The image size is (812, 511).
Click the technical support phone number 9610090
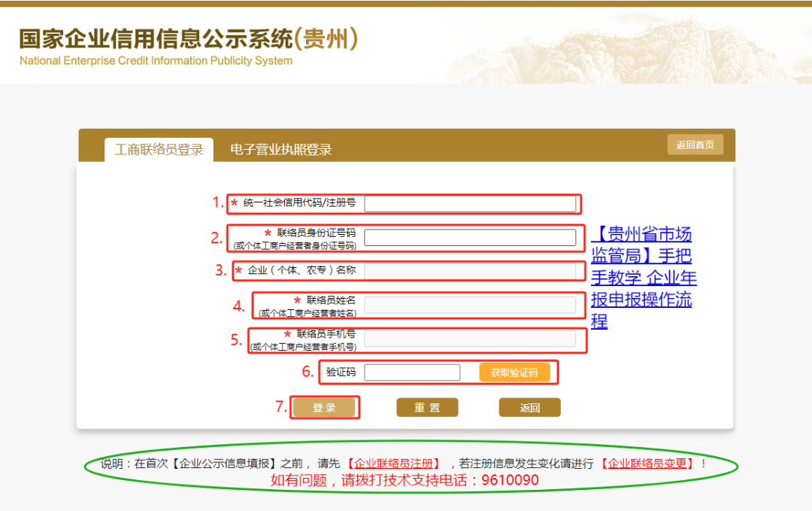511,479
